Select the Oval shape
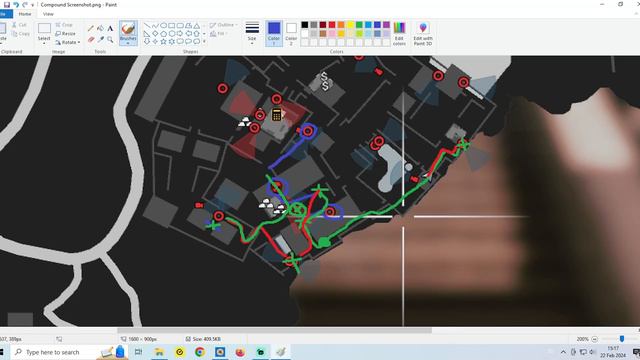This screenshot has height=360, width=640. [x=163, y=25]
